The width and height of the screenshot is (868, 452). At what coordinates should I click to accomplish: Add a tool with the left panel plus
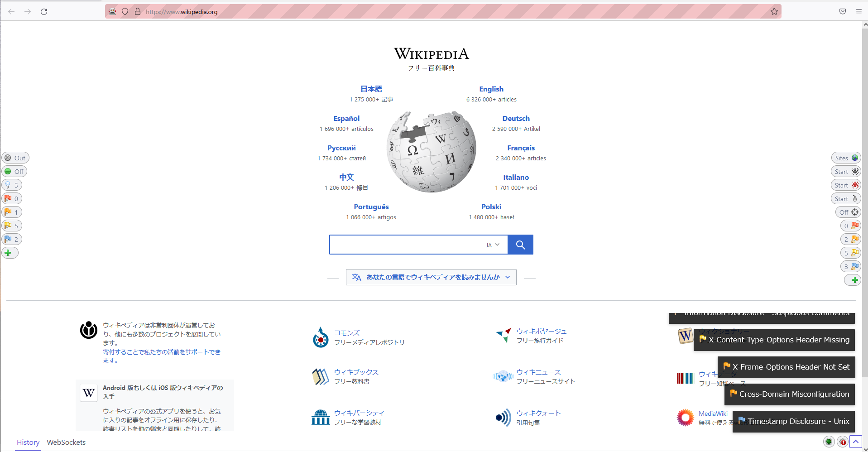pyautogui.click(x=10, y=253)
